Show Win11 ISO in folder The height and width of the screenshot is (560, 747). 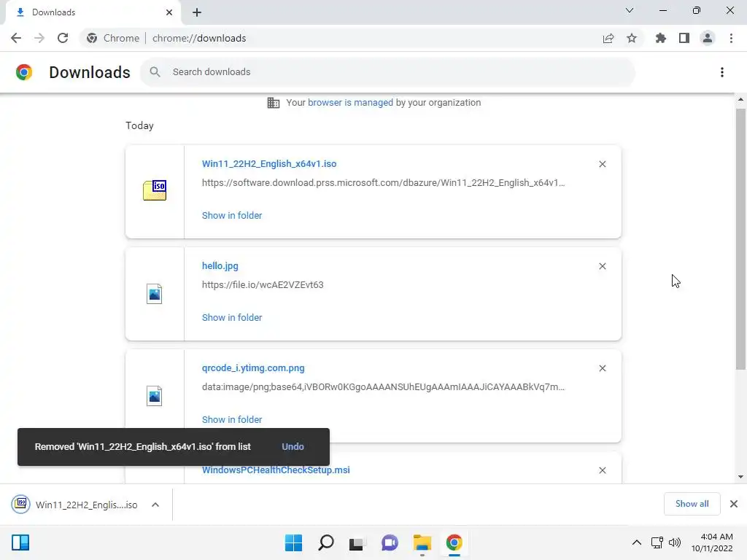(x=232, y=215)
